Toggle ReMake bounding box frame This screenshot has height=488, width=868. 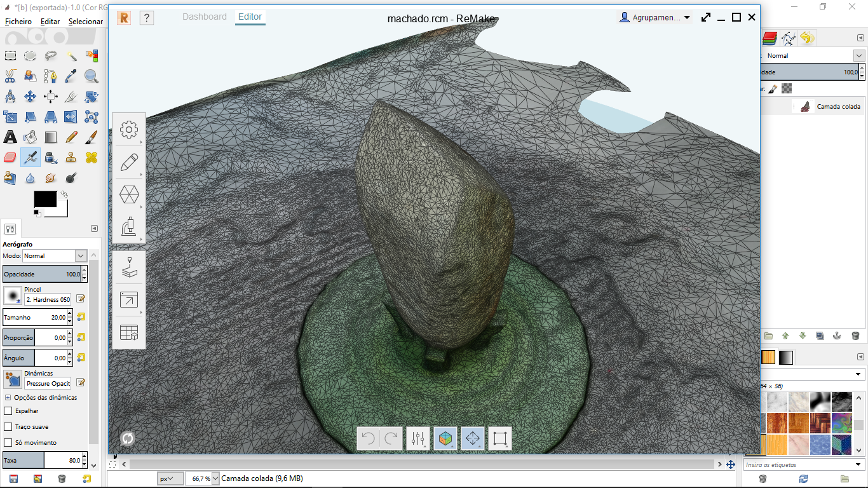(500, 438)
